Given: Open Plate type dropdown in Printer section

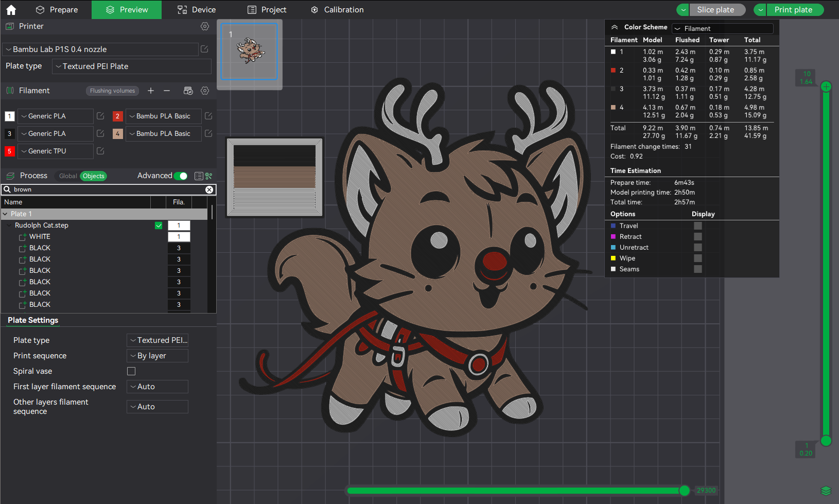Looking at the screenshot, I should tap(132, 66).
